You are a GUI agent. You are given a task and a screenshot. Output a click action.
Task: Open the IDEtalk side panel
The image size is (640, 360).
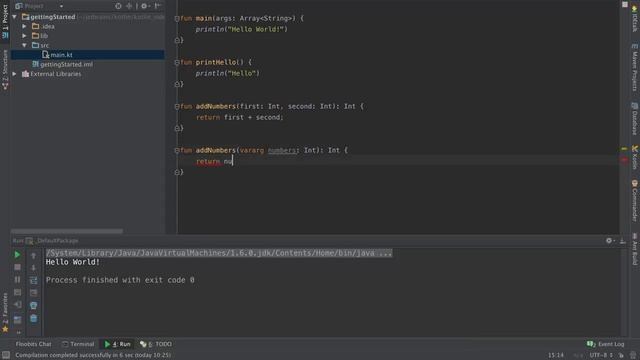pos(635,18)
